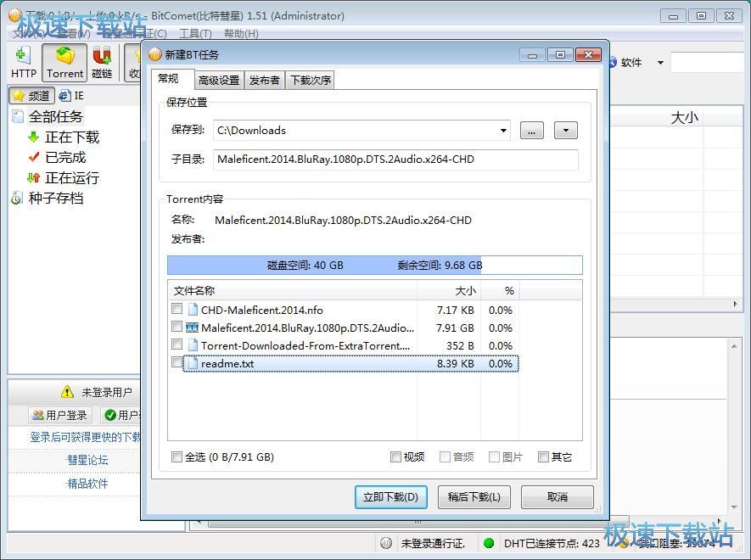Select 正在下载 in the sidebar
Screen dimensions: 751x560
(72, 137)
